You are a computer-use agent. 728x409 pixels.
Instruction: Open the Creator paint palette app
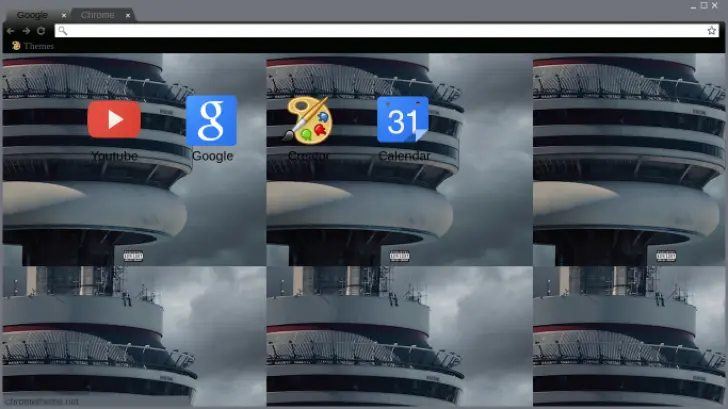point(308,120)
